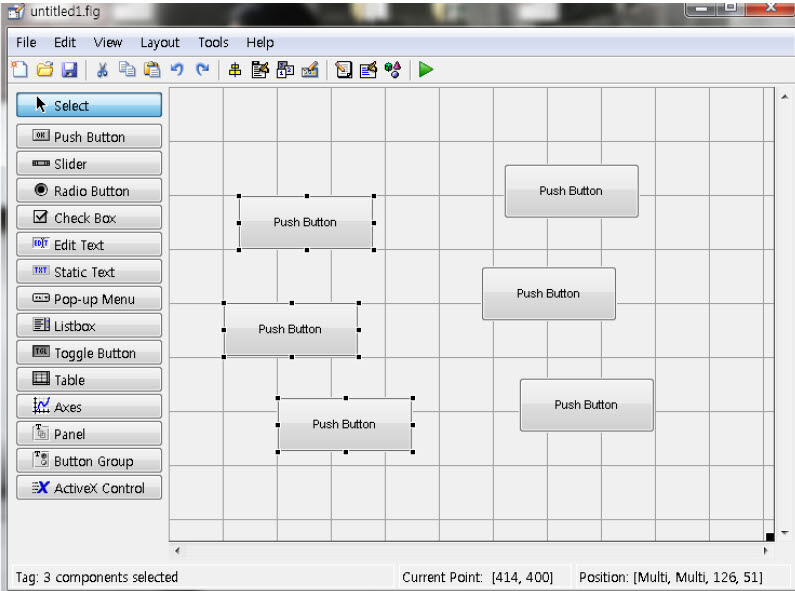Open the Edit menu
795x591 pixels.
(x=65, y=43)
